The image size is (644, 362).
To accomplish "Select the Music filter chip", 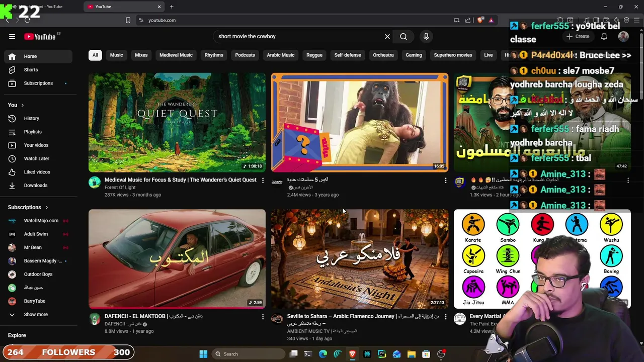I will click(117, 55).
